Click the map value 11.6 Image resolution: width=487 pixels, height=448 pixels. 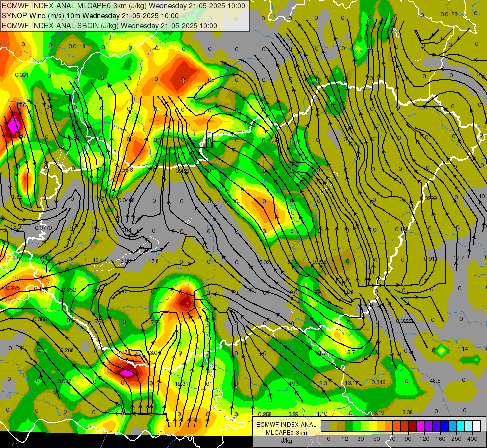click(x=14, y=257)
